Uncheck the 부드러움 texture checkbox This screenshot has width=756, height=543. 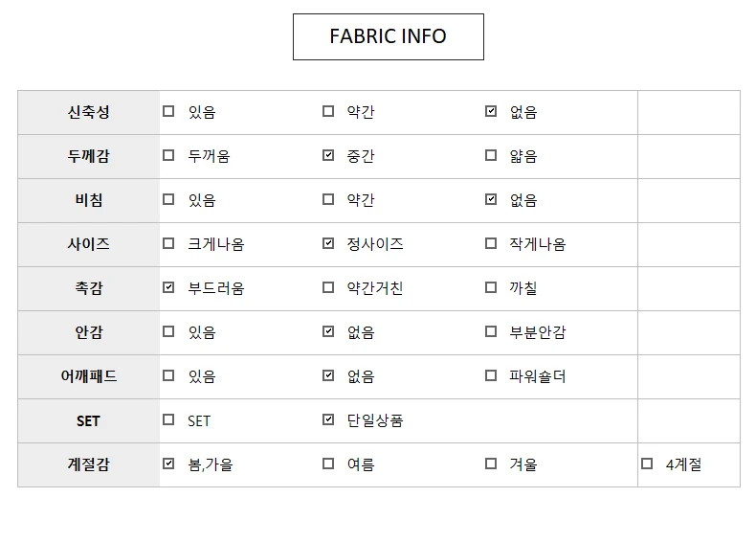[x=168, y=287]
